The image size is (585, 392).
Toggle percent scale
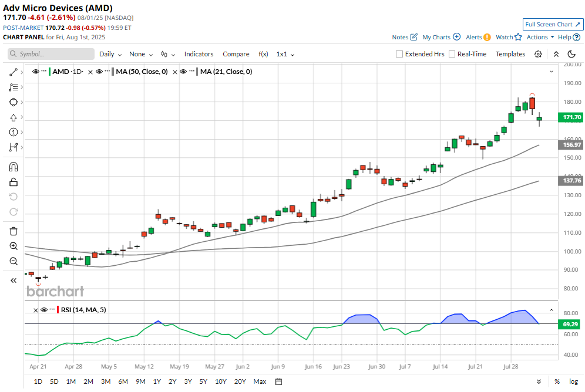tap(557, 381)
